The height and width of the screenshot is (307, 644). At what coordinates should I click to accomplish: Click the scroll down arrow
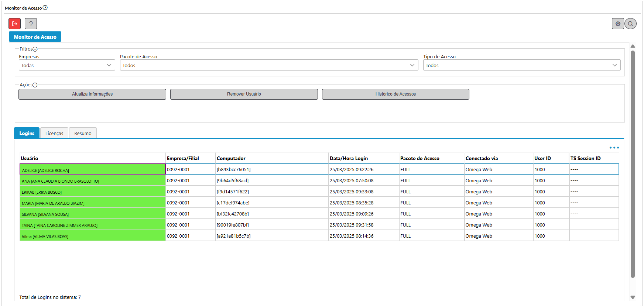(x=633, y=297)
